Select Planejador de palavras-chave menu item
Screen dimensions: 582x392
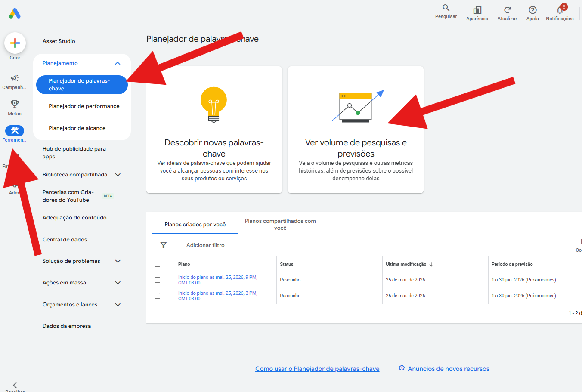tap(82, 85)
